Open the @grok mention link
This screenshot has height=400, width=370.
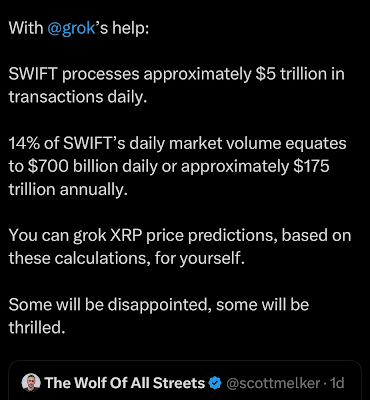71,28
